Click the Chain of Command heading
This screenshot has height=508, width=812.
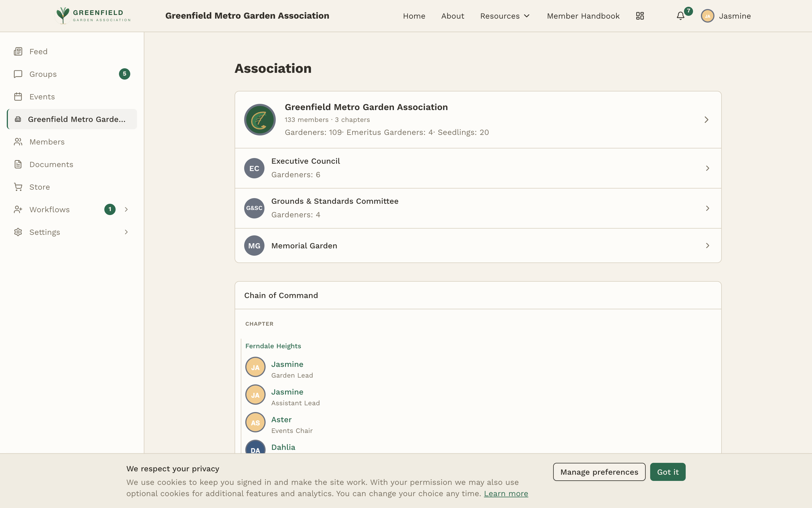click(x=281, y=295)
